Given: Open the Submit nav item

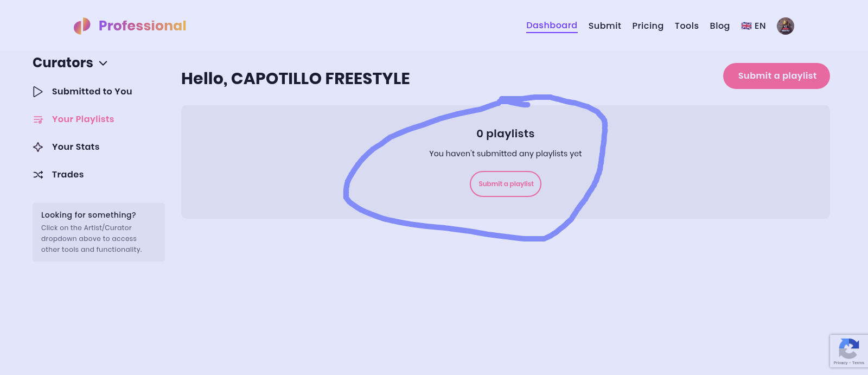Looking at the screenshot, I should coord(604,26).
